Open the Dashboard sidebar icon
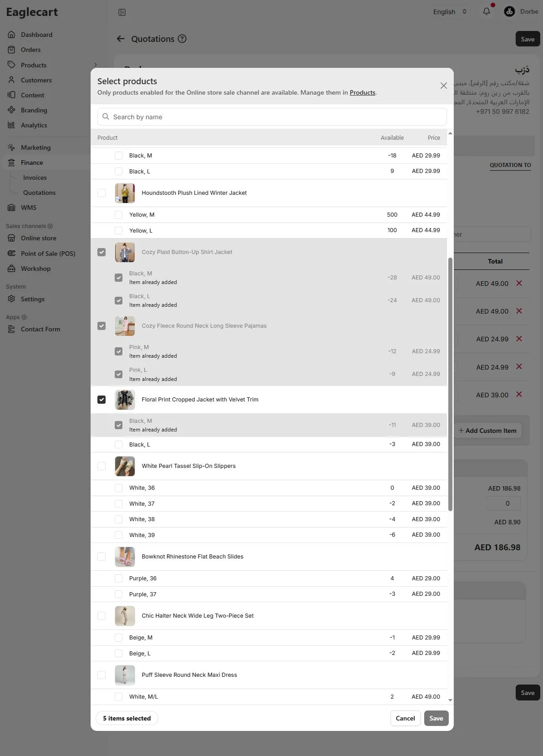 [11, 35]
